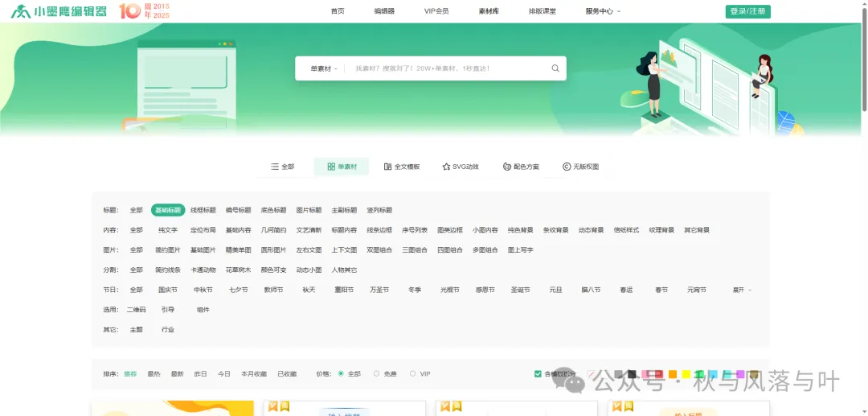Choose the 引导 filter
Viewport: 868px width, 416px height.
(x=168, y=310)
